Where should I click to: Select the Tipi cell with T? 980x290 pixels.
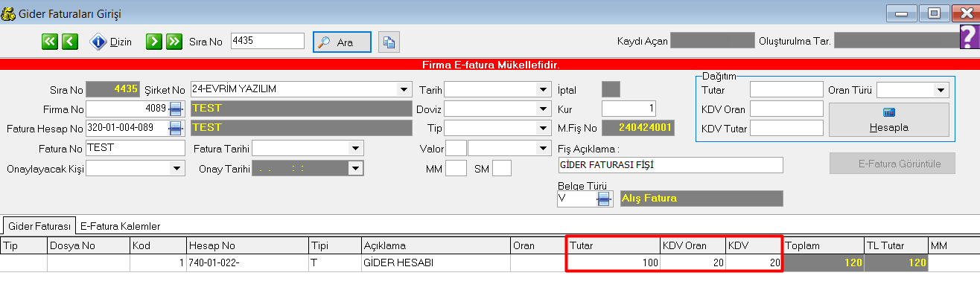point(334,262)
